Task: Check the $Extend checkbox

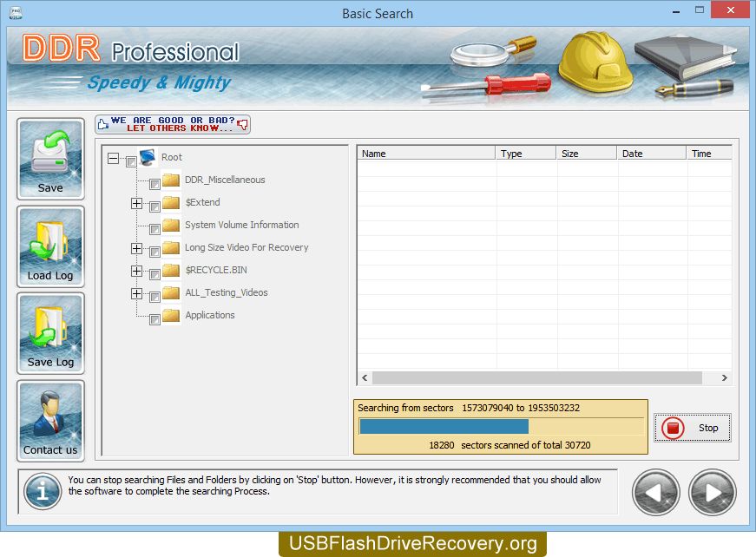Action: (x=154, y=206)
